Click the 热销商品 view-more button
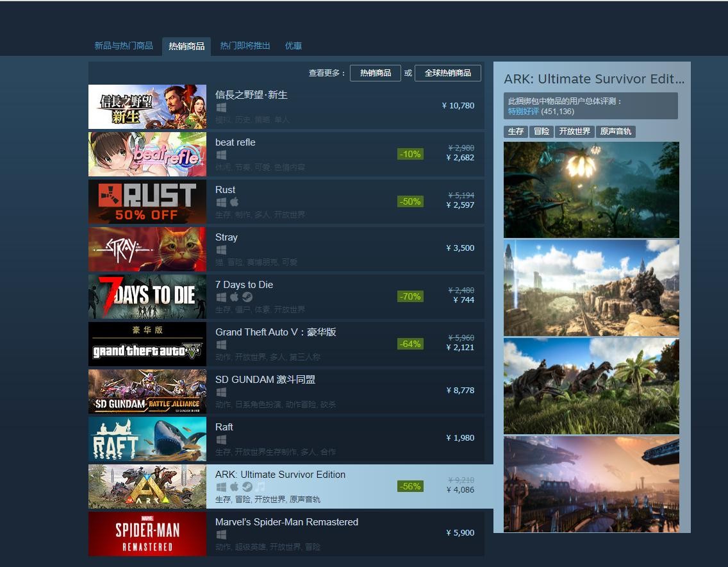 [376, 72]
